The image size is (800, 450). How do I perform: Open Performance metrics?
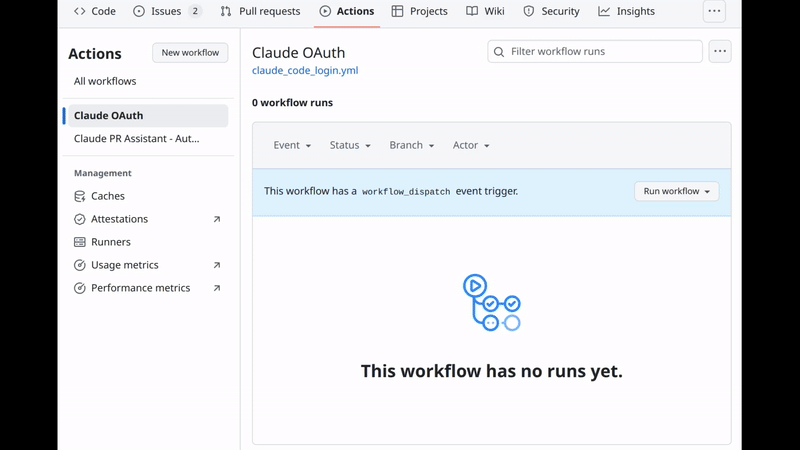click(148, 288)
